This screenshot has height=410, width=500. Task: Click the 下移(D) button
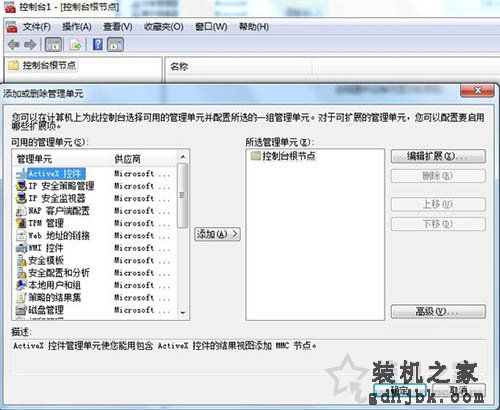click(438, 224)
